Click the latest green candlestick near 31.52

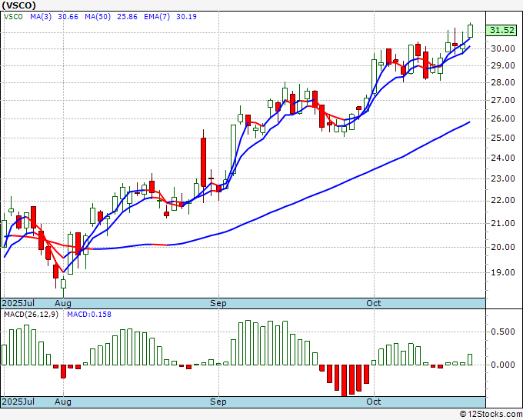(x=470, y=31)
